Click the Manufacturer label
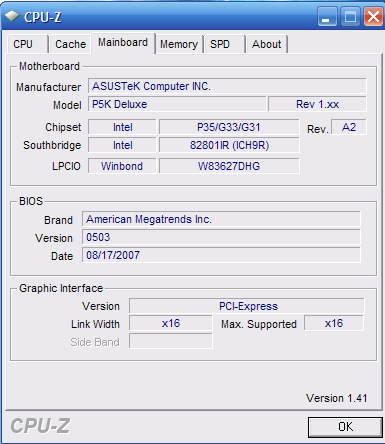 (x=49, y=87)
